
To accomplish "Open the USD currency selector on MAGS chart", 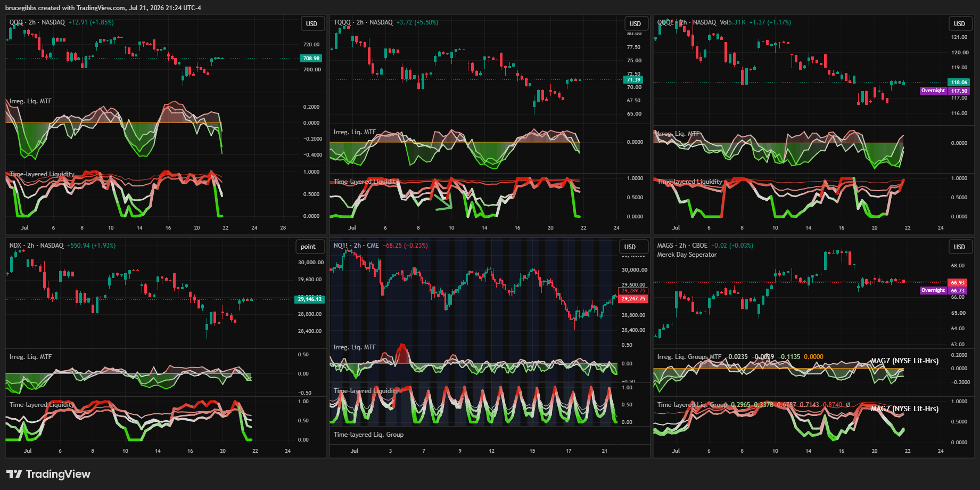I will 959,247.
